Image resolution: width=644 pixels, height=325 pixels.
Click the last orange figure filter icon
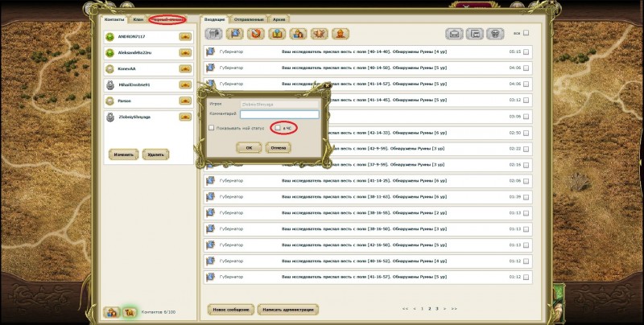340,34
